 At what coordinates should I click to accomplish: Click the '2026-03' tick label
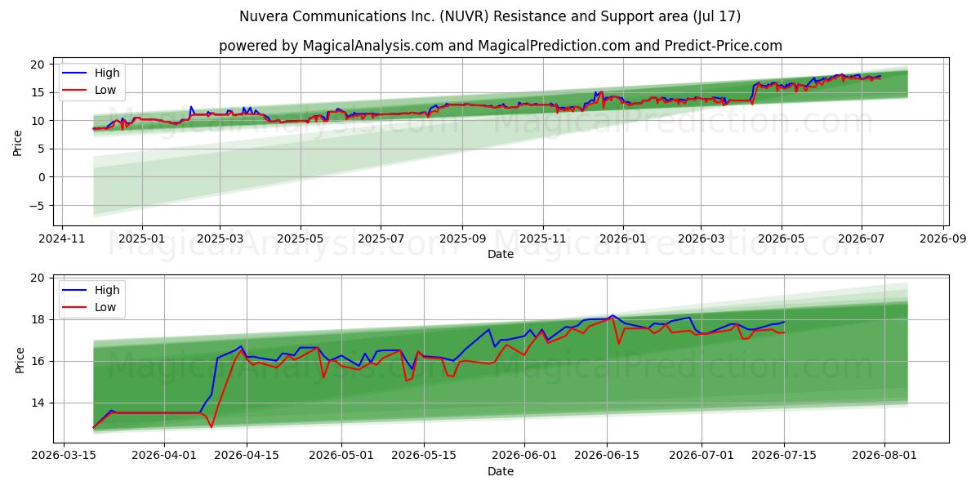[x=700, y=238]
